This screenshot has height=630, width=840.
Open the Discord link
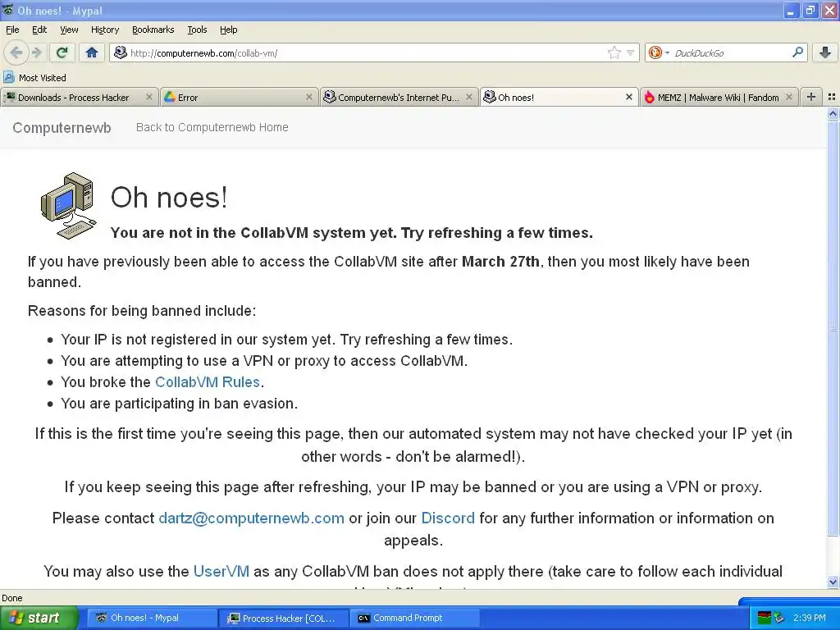[448, 518]
